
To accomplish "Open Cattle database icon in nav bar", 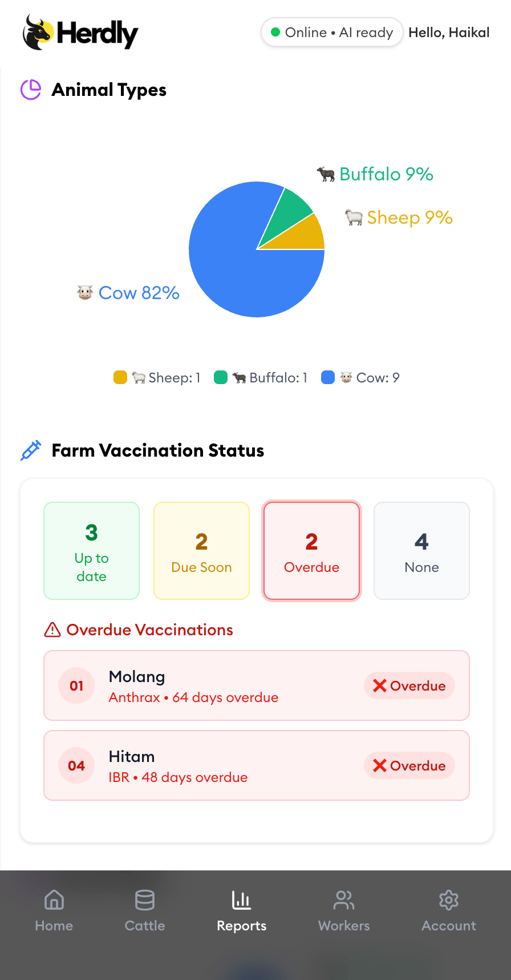I will (145, 900).
